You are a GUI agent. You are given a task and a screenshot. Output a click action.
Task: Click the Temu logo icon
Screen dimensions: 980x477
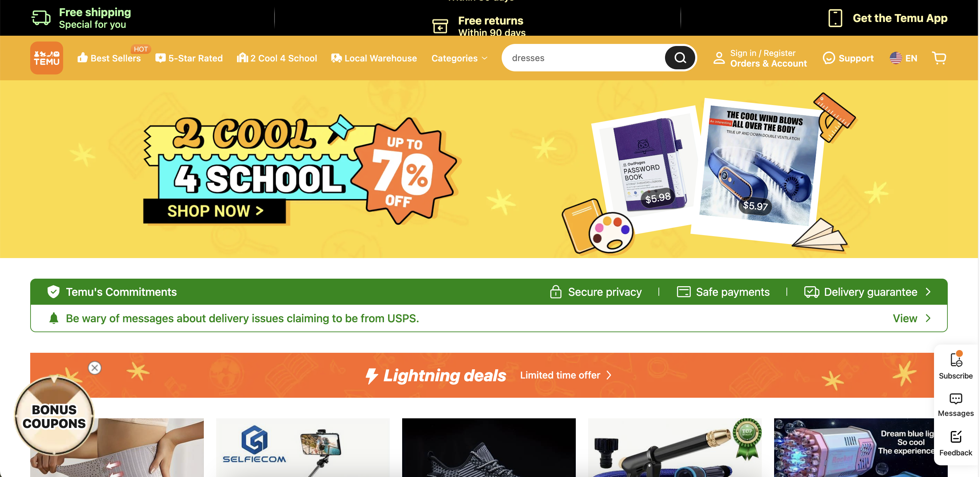pos(46,58)
